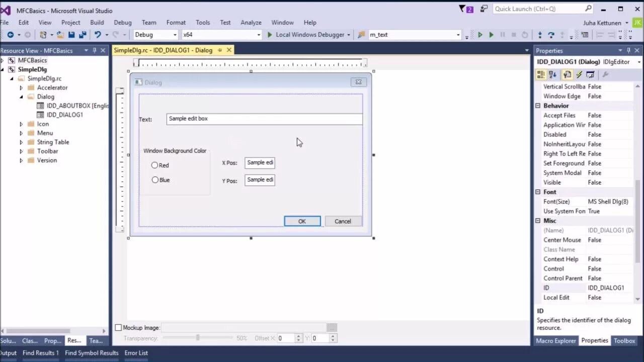
Task: Open the Local Windows Debugger dropdown arrow
Action: click(x=349, y=35)
